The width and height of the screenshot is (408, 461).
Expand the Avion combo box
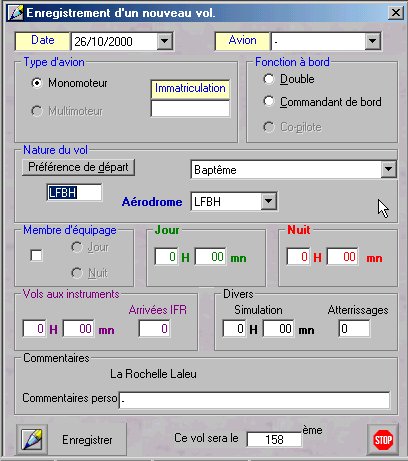coord(373,41)
